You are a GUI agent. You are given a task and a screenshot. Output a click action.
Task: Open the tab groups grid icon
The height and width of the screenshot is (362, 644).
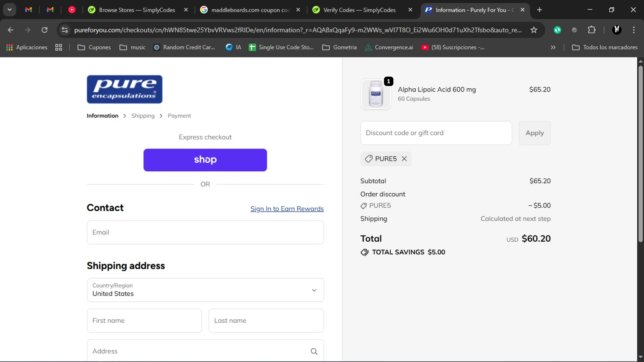(59, 47)
